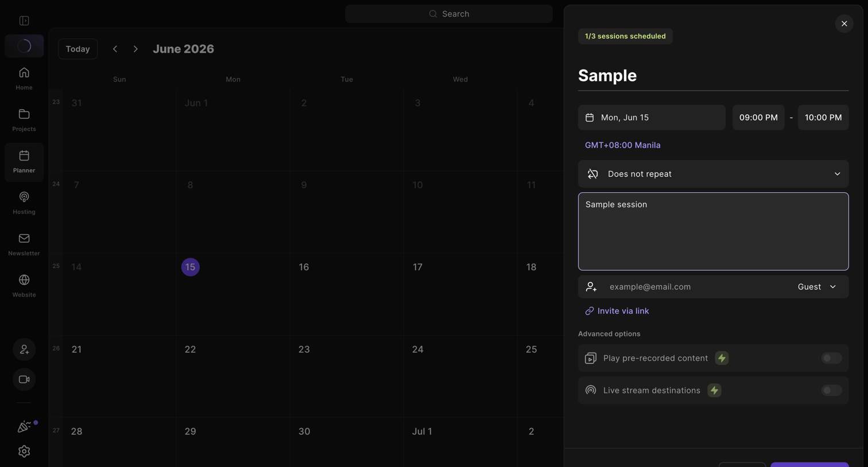The image size is (868, 467).
Task: Click the lightning badge beside pre-recorded content
Action: pyautogui.click(x=722, y=358)
